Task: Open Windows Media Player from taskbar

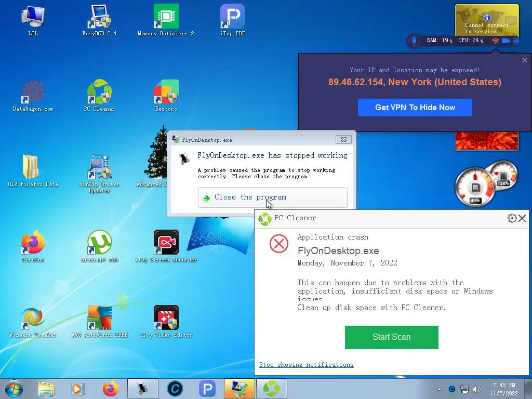Action: [78, 389]
